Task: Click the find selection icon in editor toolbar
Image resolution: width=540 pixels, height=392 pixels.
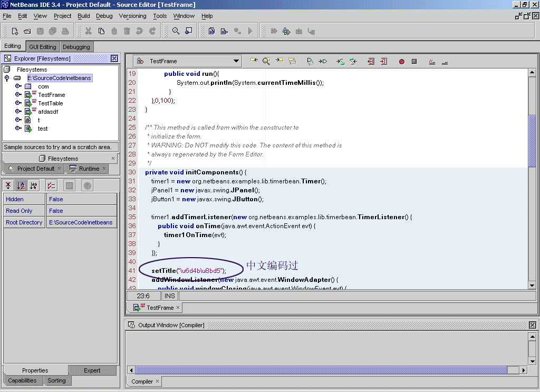Action: (266, 62)
